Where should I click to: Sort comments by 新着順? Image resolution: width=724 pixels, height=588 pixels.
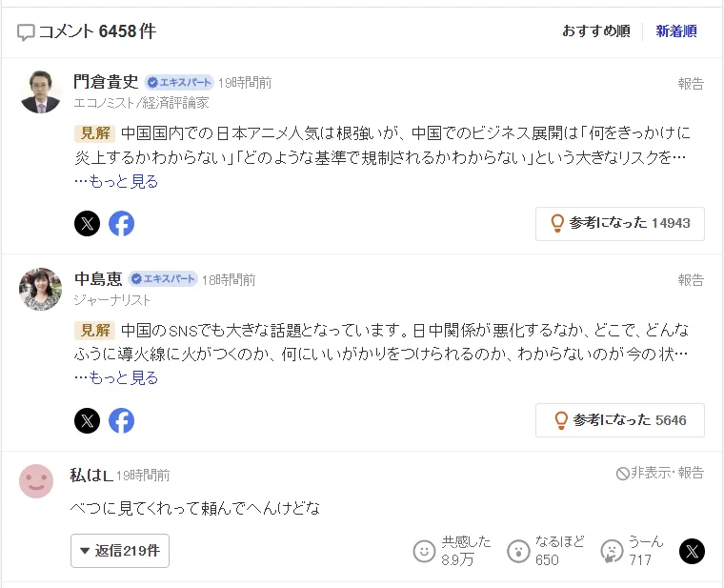[x=676, y=31]
